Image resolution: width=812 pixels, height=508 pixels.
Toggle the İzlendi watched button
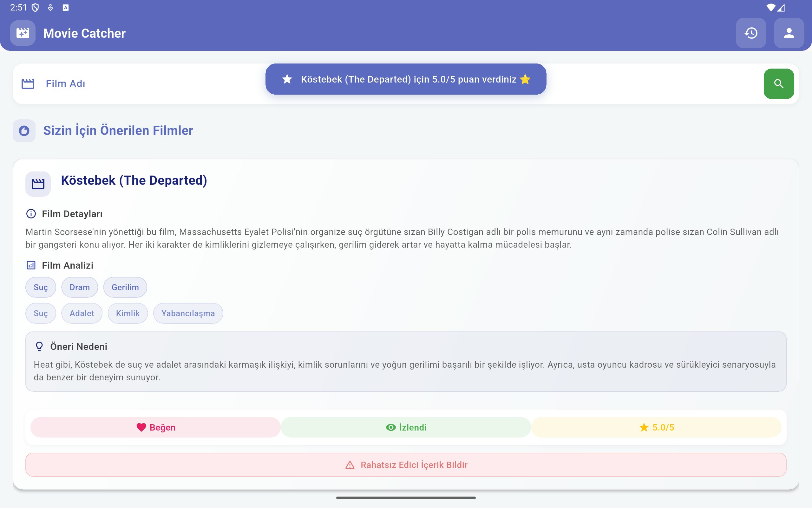[x=406, y=427]
